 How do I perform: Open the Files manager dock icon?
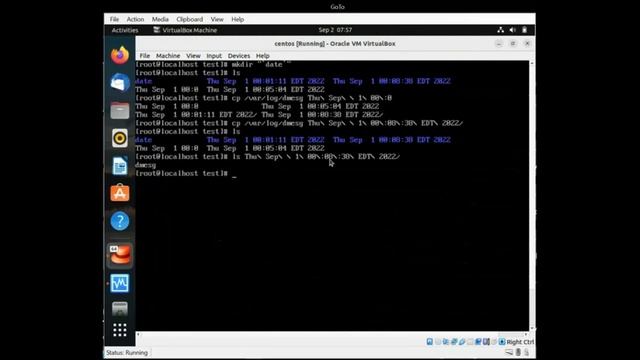point(120,110)
